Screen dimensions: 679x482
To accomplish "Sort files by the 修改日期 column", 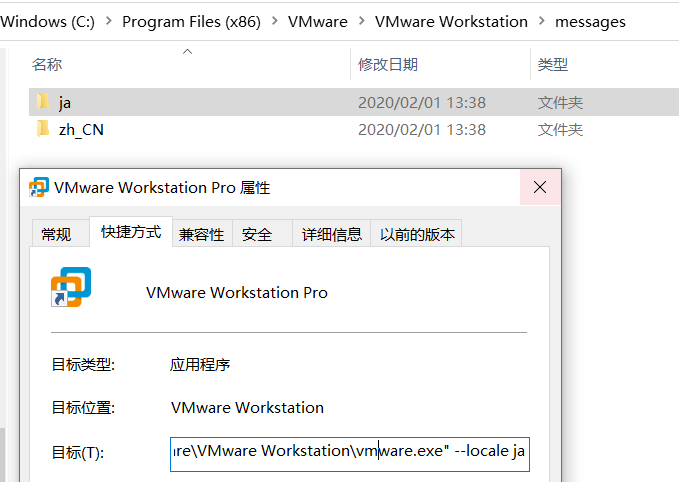I will click(x=388, y=65).
